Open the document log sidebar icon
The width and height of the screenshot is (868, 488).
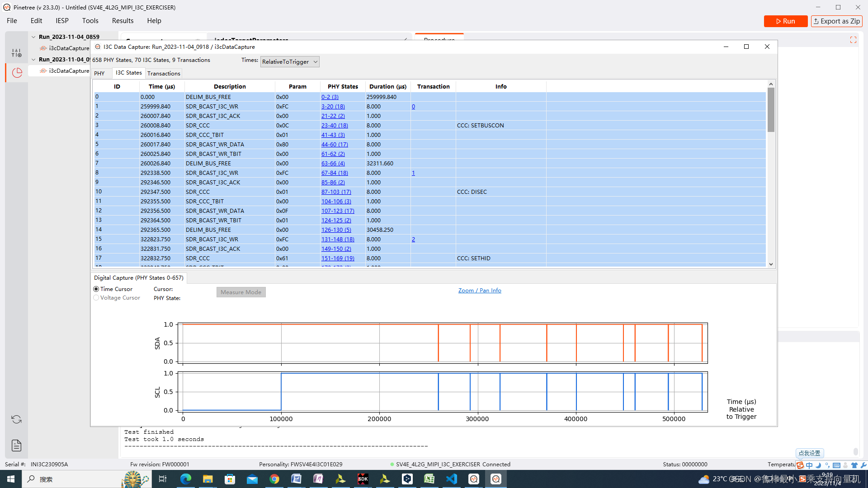click(17, 446)
